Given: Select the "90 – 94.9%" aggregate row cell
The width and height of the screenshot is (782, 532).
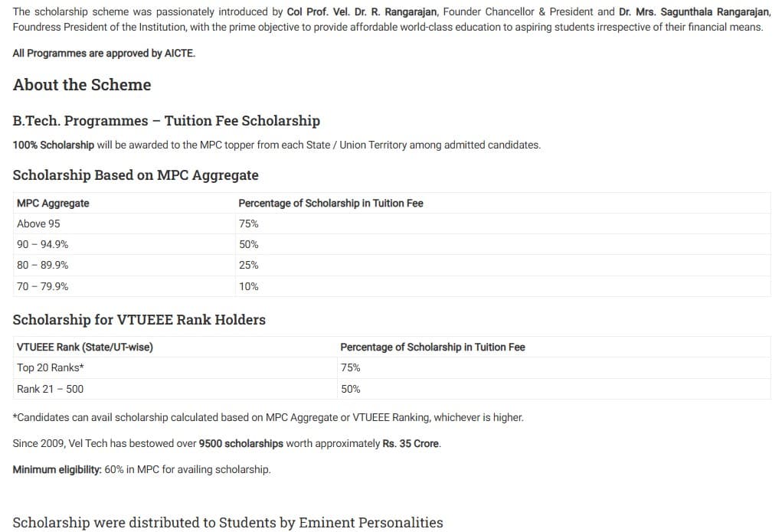Looking at the screenshot, I should (x=42, y=244).
